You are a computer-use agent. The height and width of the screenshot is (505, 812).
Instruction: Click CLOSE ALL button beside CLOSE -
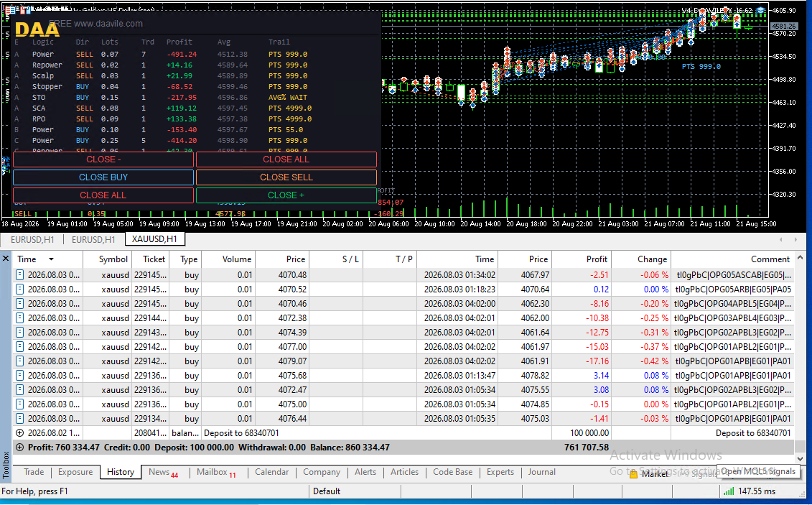(x=286, y=159)
